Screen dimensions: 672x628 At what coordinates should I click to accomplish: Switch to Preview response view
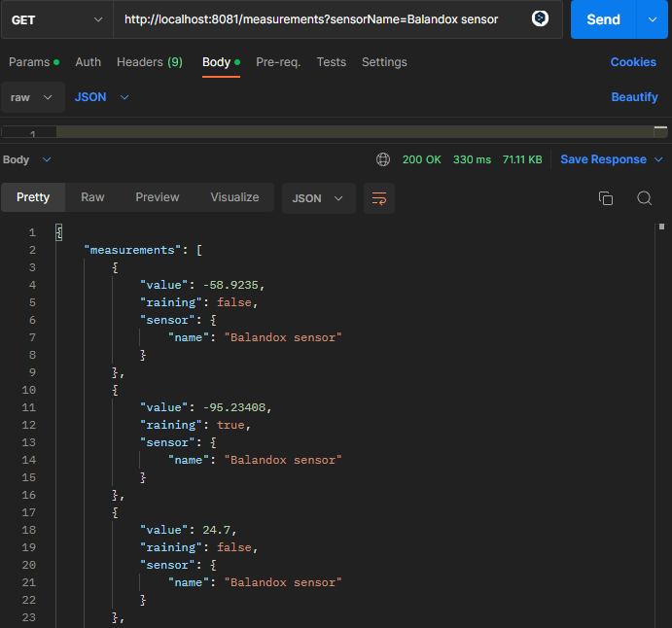pos(158,197)
